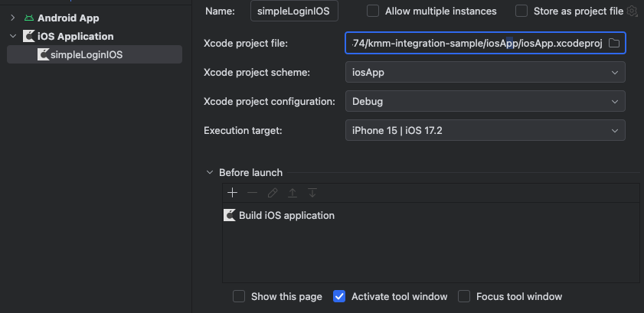Click the Xcode project scheme label
The image size is (644, 313).
tap(257, 73)
